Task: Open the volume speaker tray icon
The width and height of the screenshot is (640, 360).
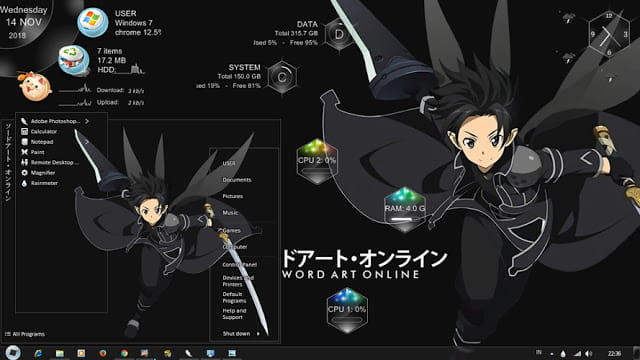Action: pyautogui.click(x=588, y=353)
